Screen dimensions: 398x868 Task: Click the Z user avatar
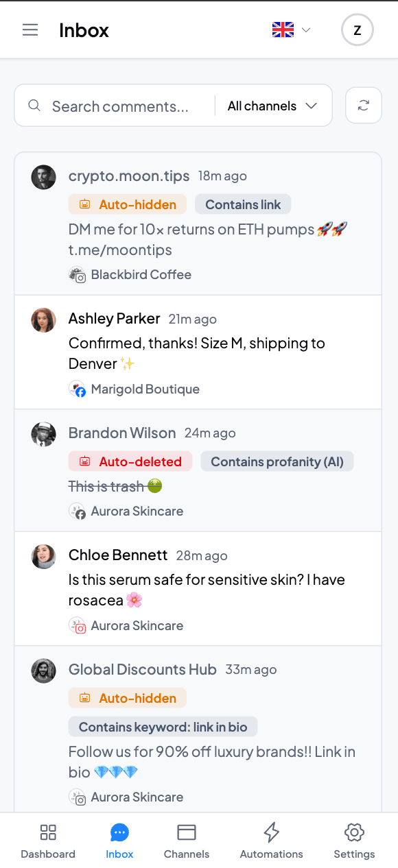[x=357, y=30]
